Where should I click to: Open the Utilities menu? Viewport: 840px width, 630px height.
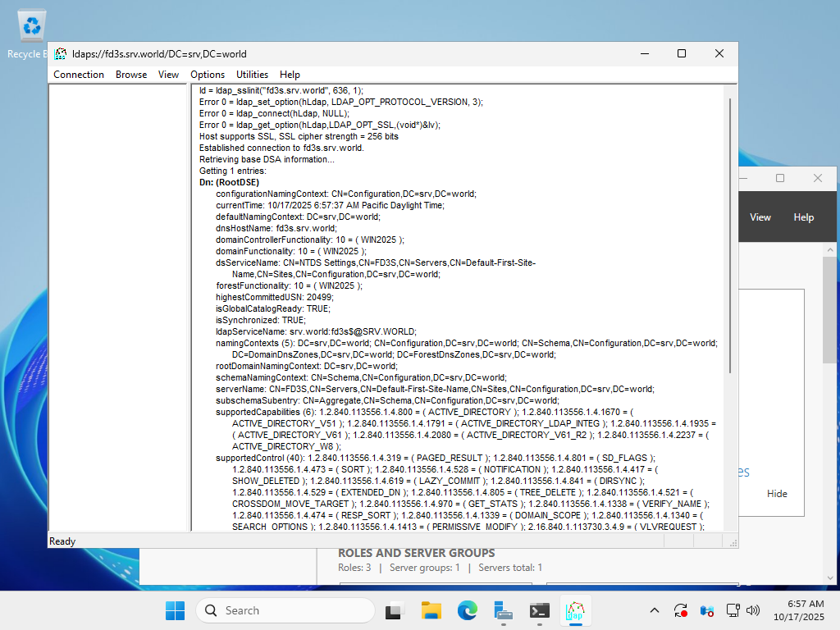[x=252, y=75]
